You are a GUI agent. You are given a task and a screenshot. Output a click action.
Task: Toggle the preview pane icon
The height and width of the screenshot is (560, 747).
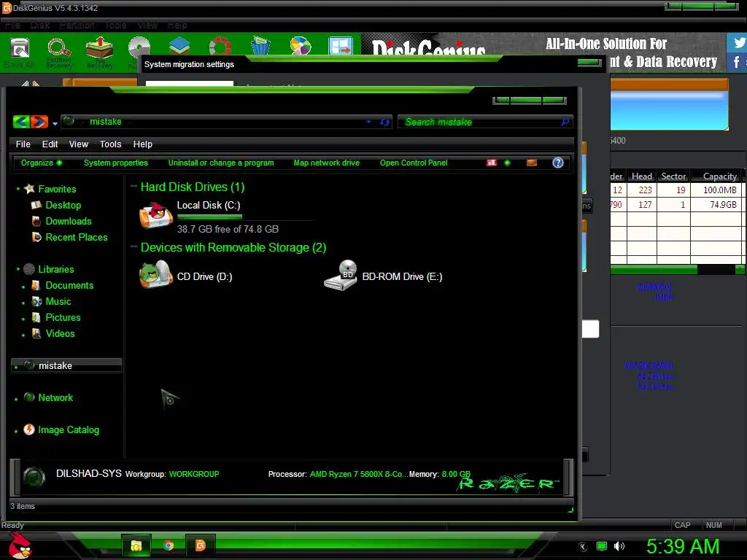(532, 163)
